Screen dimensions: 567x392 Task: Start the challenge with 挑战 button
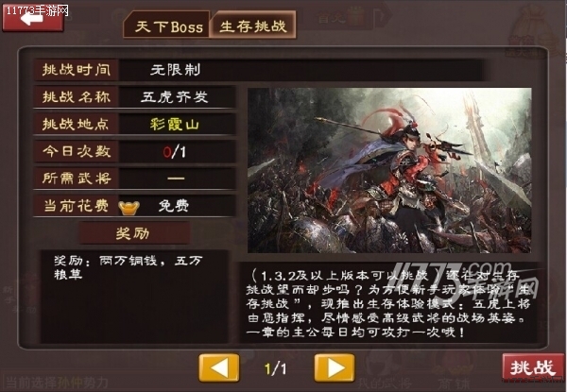tap(533, 367)
